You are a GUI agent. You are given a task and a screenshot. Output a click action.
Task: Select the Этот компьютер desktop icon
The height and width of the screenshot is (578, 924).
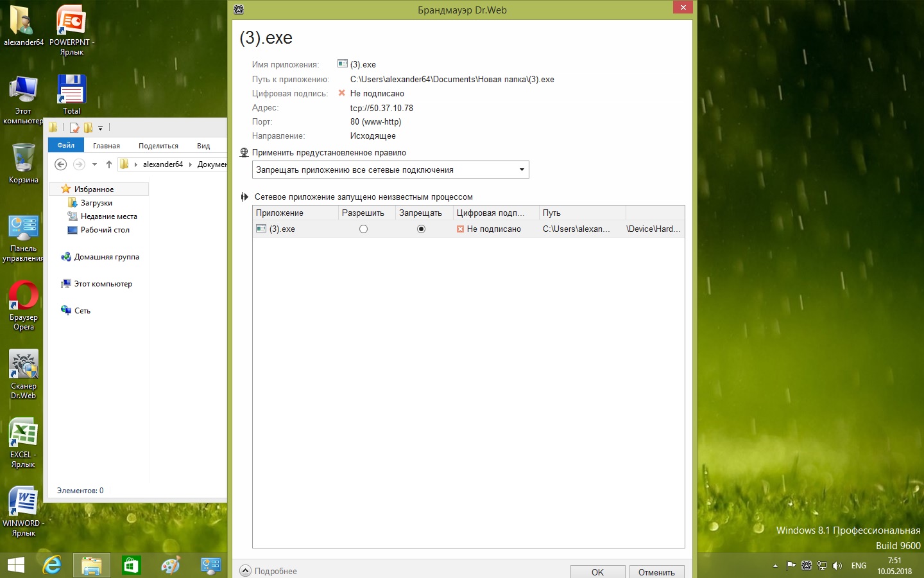tap(24, 100)
